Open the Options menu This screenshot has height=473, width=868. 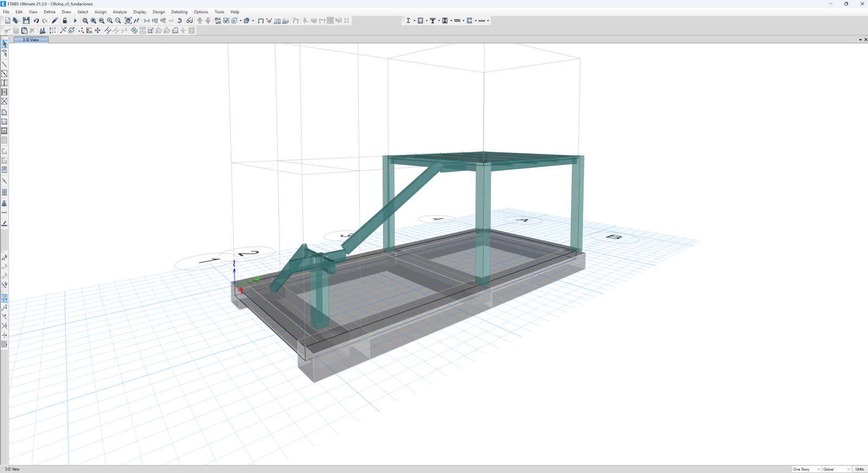[x=201, y=12]
